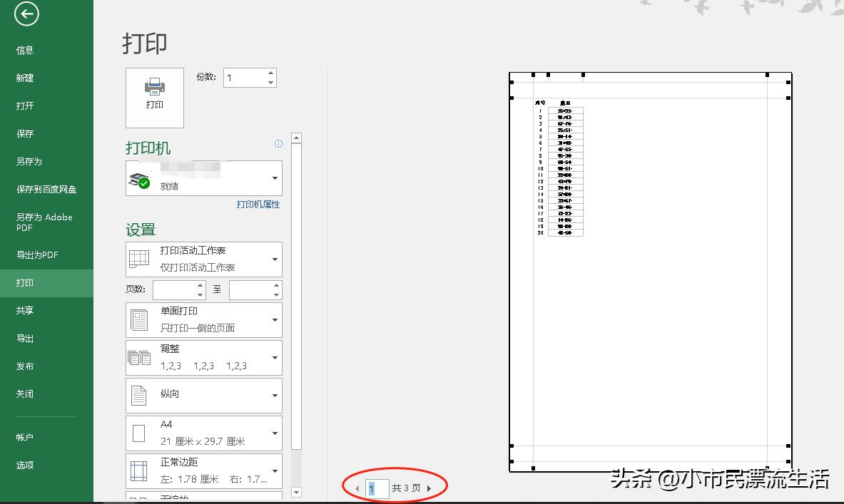Open 打印机属性 printer properties link
The width and height of the screenshot is (844, 504).
[x=260, y=205]
